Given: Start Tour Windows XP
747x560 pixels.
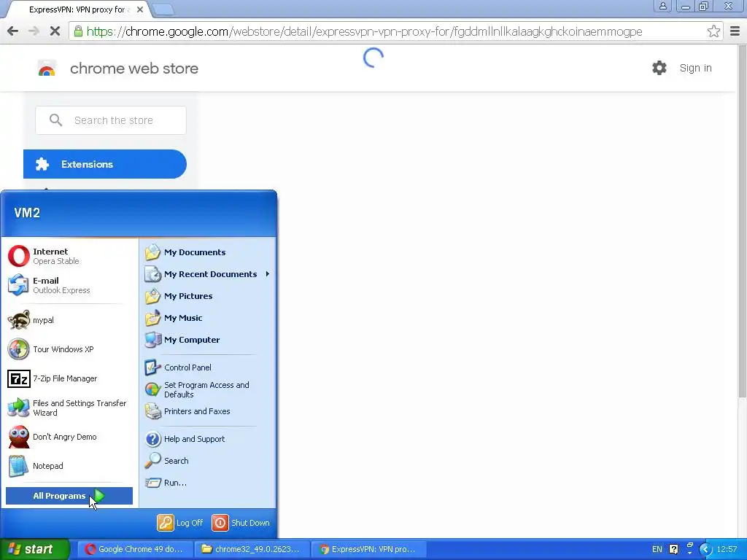Looking at the screenshot, I should [69, 349].
